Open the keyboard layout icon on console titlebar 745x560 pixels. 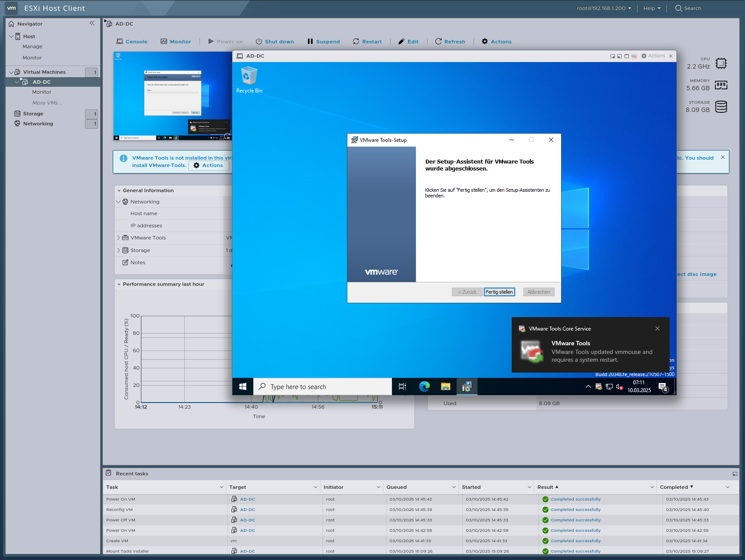pos(634,56)
